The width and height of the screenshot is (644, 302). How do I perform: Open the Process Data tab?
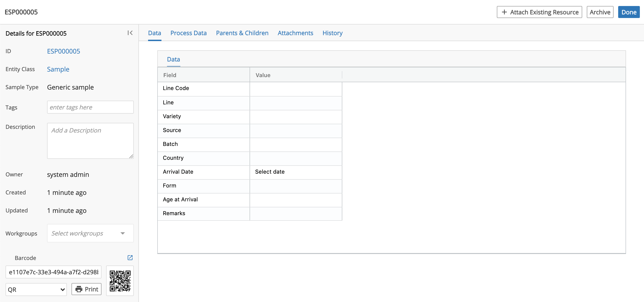click(188, 33)
